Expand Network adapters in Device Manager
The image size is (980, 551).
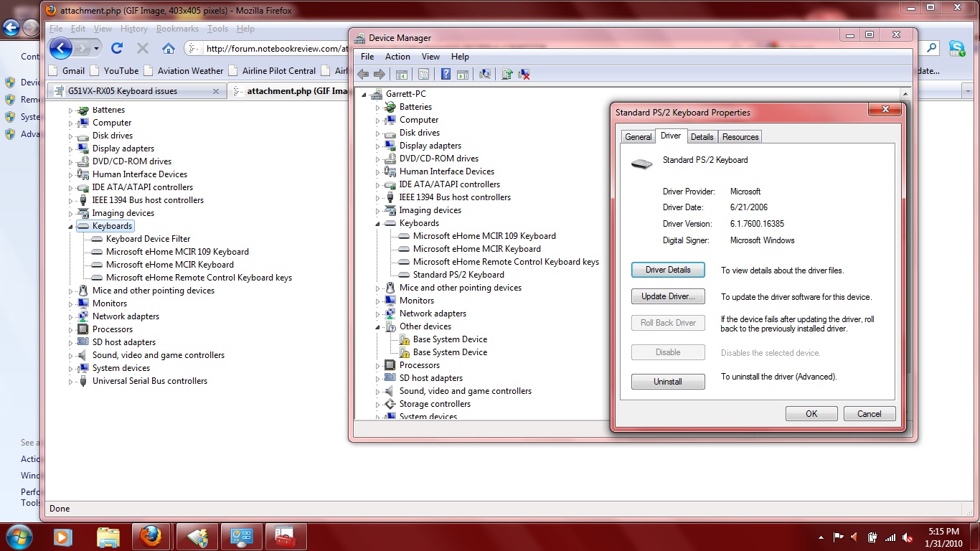click(x=378, y=314)
